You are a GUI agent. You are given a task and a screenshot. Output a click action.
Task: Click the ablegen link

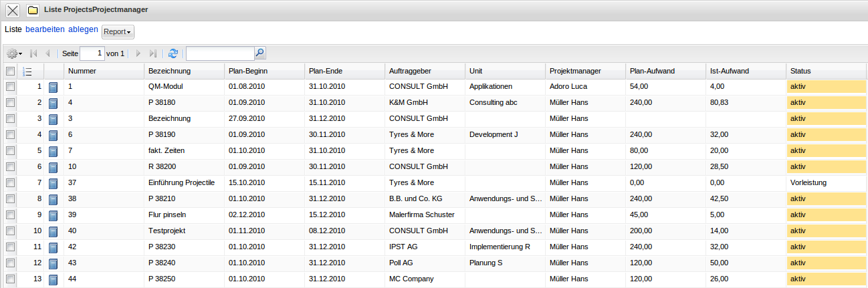pyautogui.click(x=83, y=30)
